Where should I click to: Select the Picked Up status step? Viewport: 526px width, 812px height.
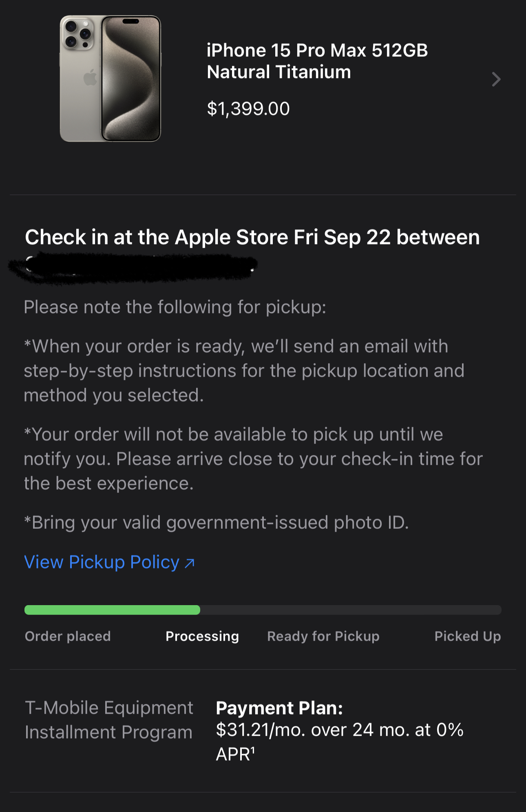(468, 636)
